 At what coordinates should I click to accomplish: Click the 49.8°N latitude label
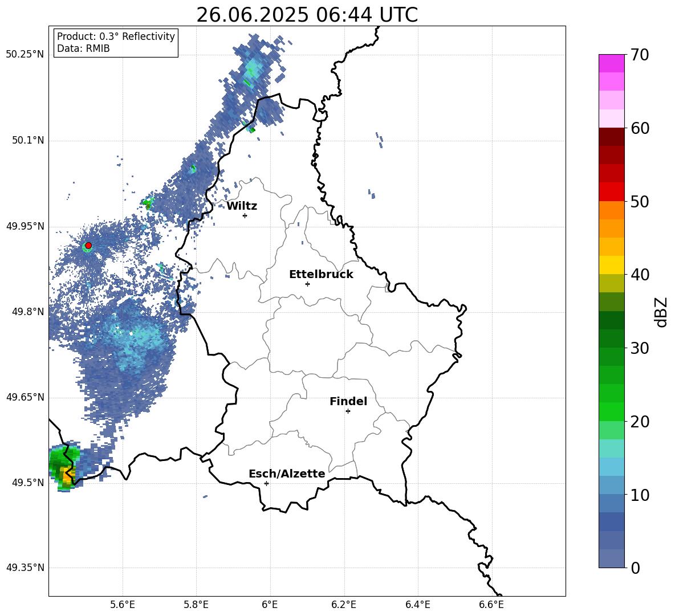pos(28,312)
